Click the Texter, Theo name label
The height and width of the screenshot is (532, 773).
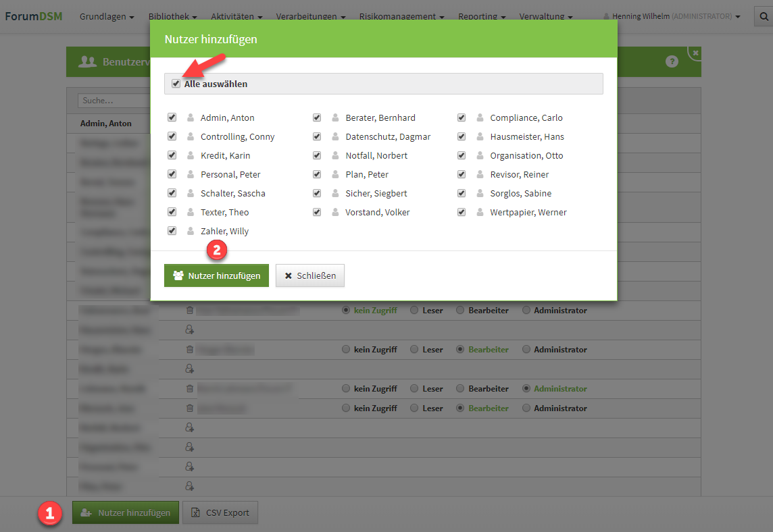point(224,212)
